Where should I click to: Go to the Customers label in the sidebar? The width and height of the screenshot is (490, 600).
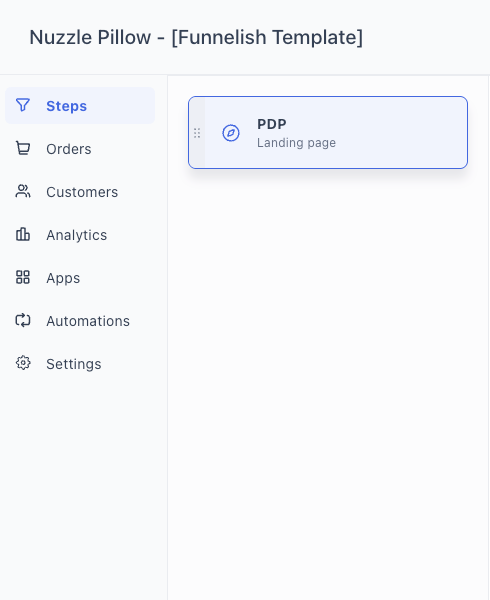click(x=82, y=192)
